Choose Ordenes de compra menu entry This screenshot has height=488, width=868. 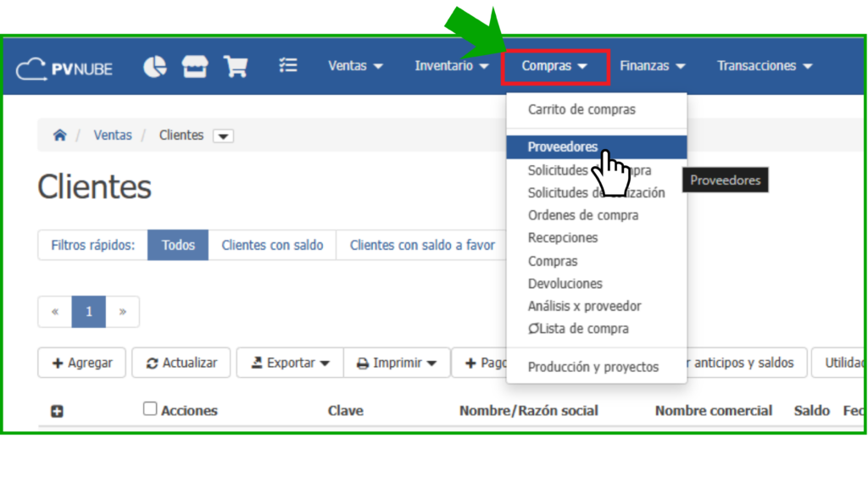(582, 215)
